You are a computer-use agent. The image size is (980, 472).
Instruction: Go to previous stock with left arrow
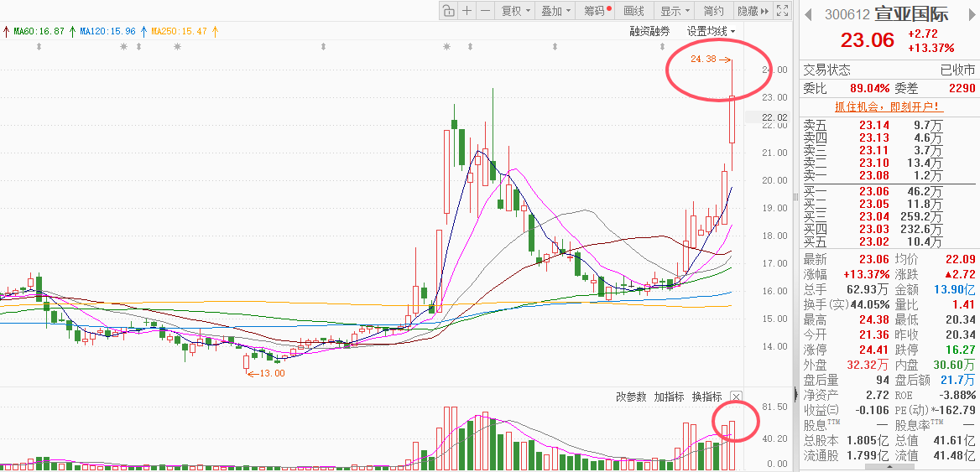pos(808,14)
